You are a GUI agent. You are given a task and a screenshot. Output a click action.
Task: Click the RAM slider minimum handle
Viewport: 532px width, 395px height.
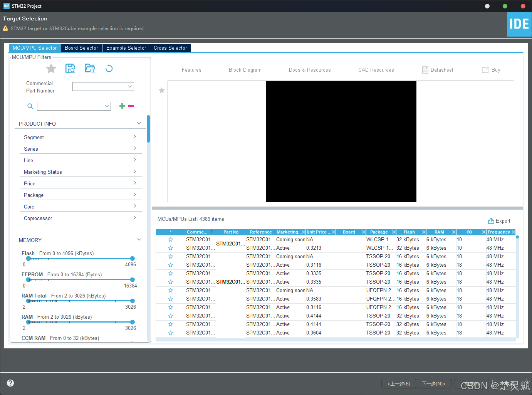[29, 322]
